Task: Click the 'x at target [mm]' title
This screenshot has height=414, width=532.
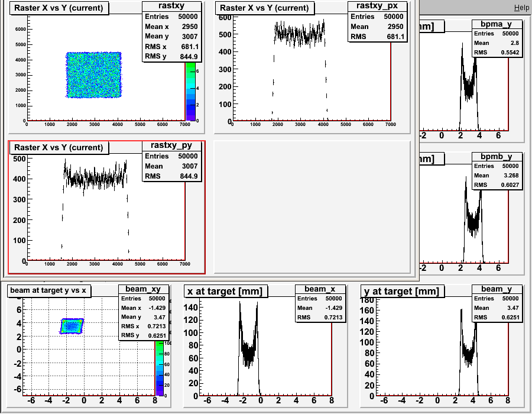Action: (225, 292)
